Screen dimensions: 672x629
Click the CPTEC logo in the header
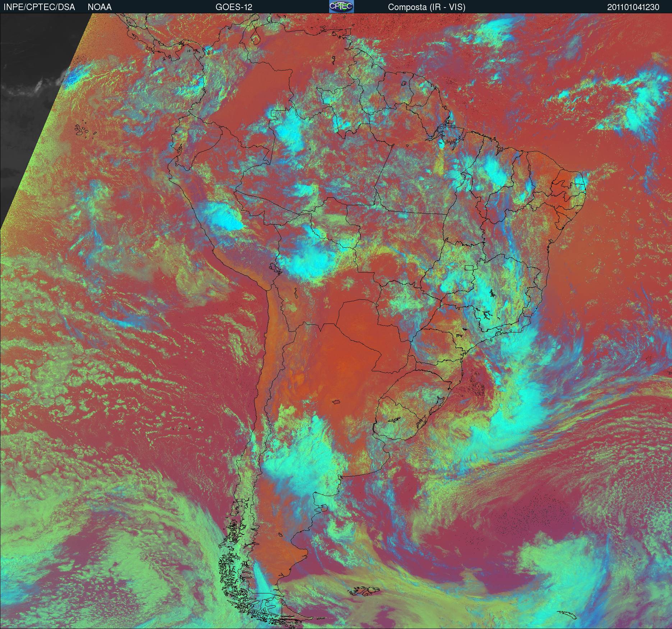pyautogui.click(x=341, y=6)
